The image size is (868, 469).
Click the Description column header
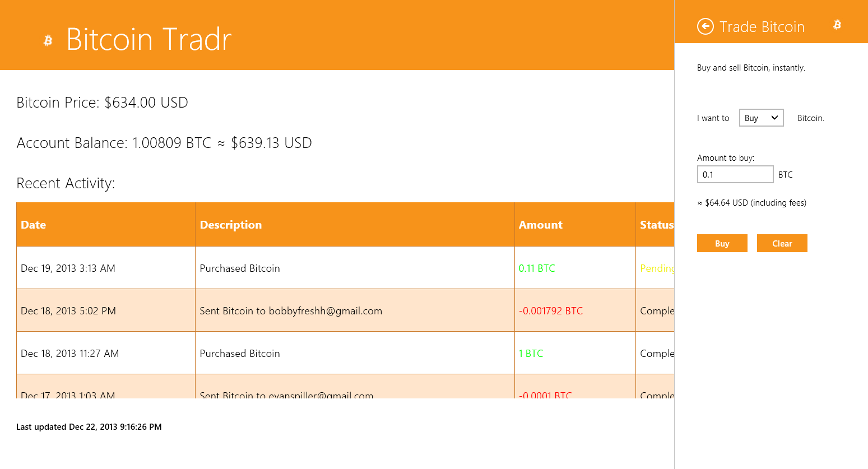click(230, 225)
